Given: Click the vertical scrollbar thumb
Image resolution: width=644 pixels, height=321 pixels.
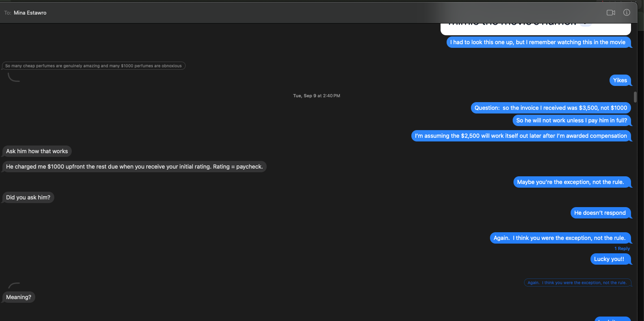Looking at the screenshot, I should (635, 97).
